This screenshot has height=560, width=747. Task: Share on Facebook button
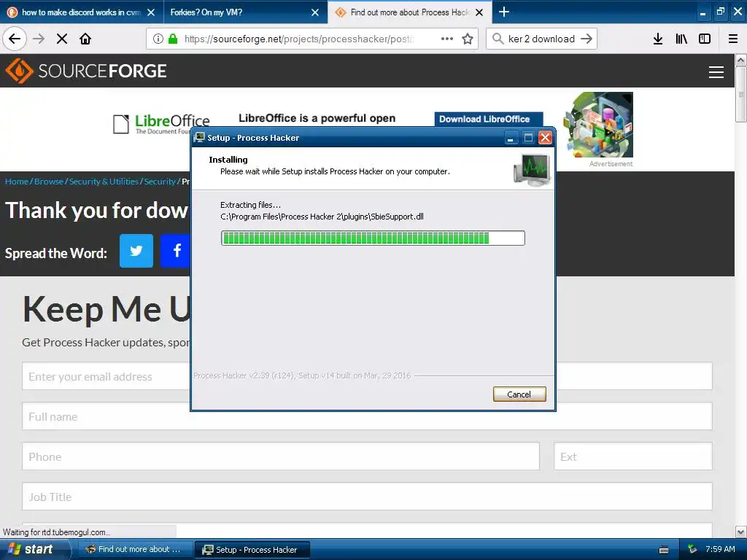click(176, 251)
